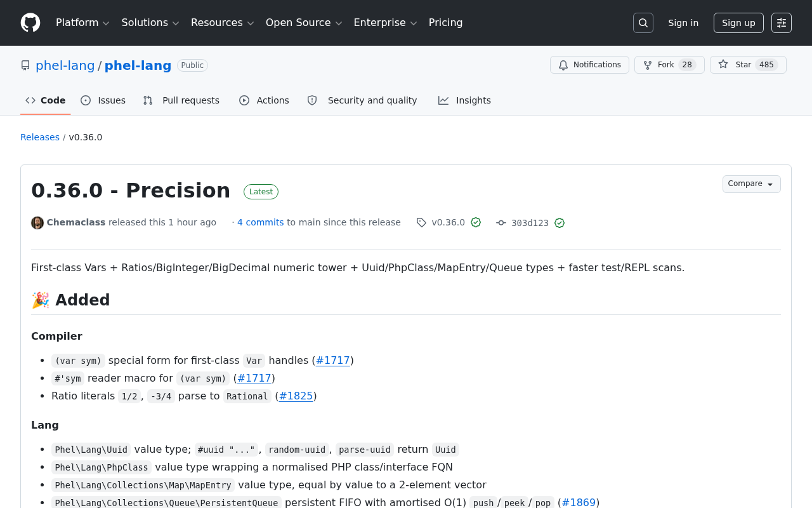Viewport: 812px width, 508px height.
Task: Open the Security and quality tab
Action: click(x=362, y=100)
